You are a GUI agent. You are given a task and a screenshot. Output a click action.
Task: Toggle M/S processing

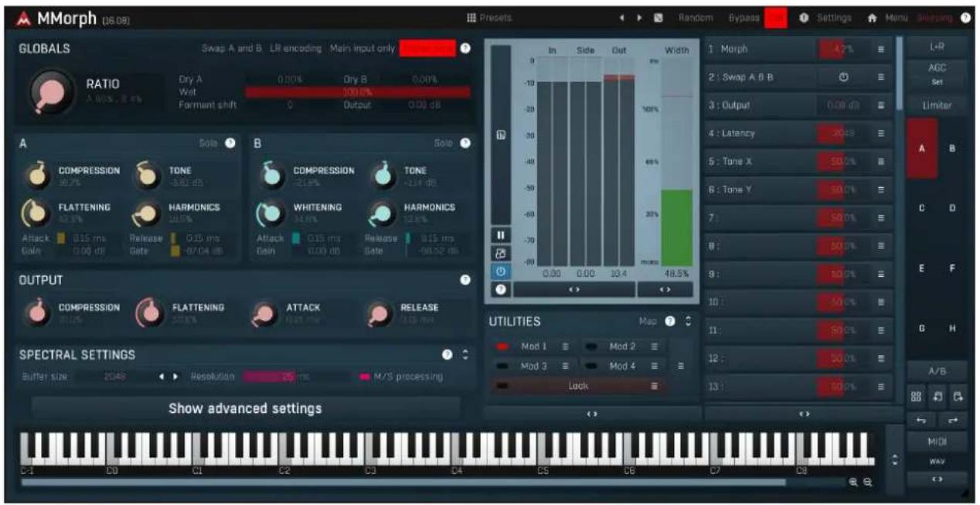pyautogui.click(x=401, y=377)
